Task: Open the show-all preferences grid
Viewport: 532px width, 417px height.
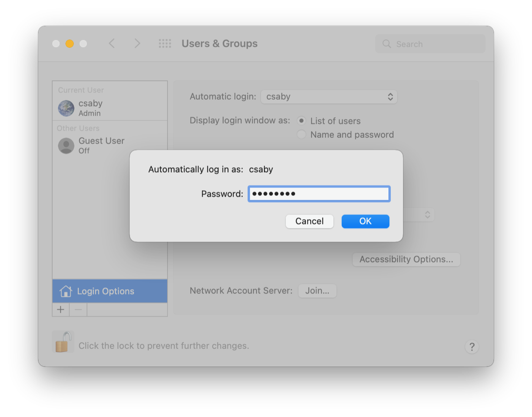Action: coord(165,43)
